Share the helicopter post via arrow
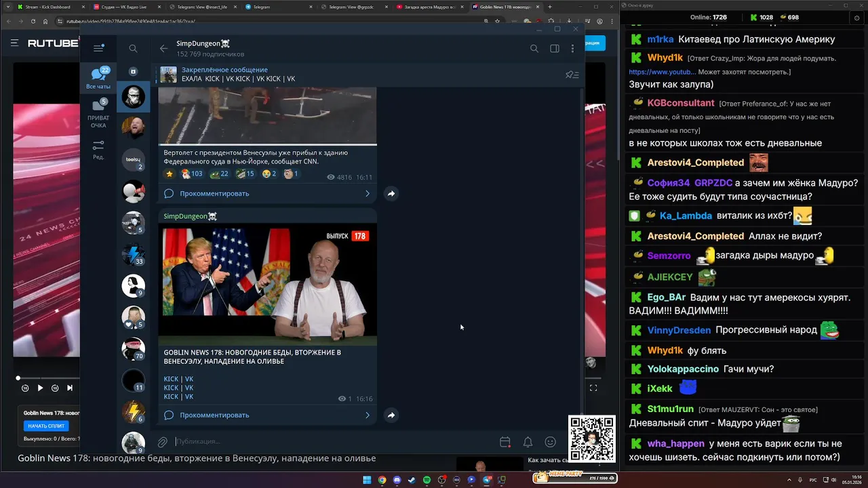 pyautogui.click(x=391, y=194)
